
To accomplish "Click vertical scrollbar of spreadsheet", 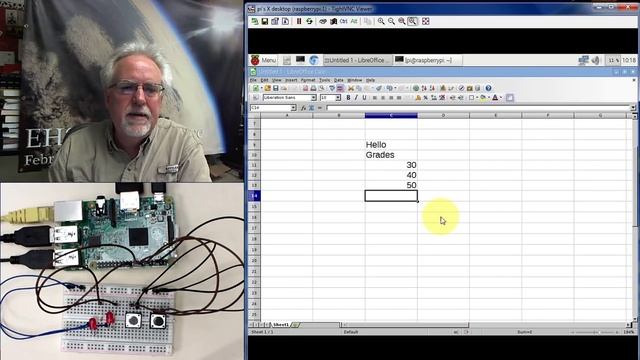I will point(634,218).
